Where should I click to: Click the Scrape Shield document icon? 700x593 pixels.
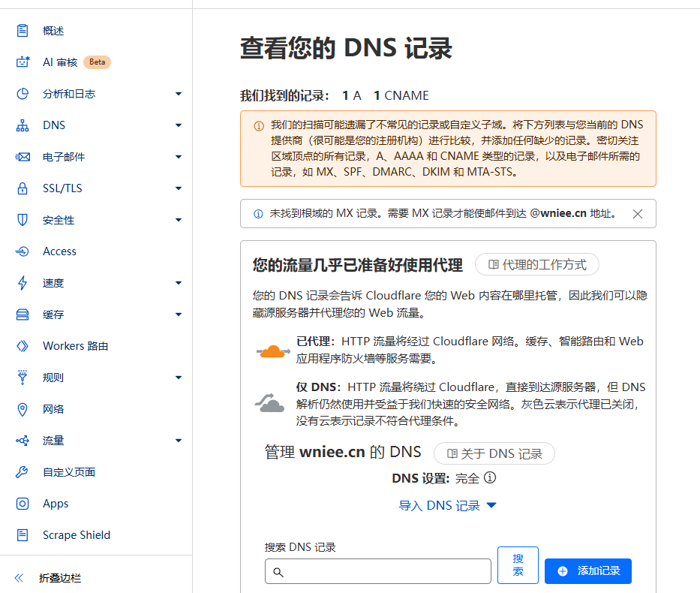point(23,535)
